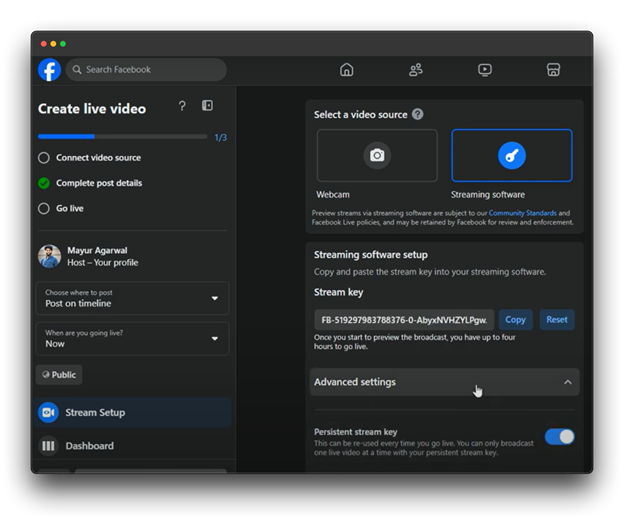Open the Choose where to post dropdown
The width and height of the screenshot is (624, 520).
[x=133, y=298]
